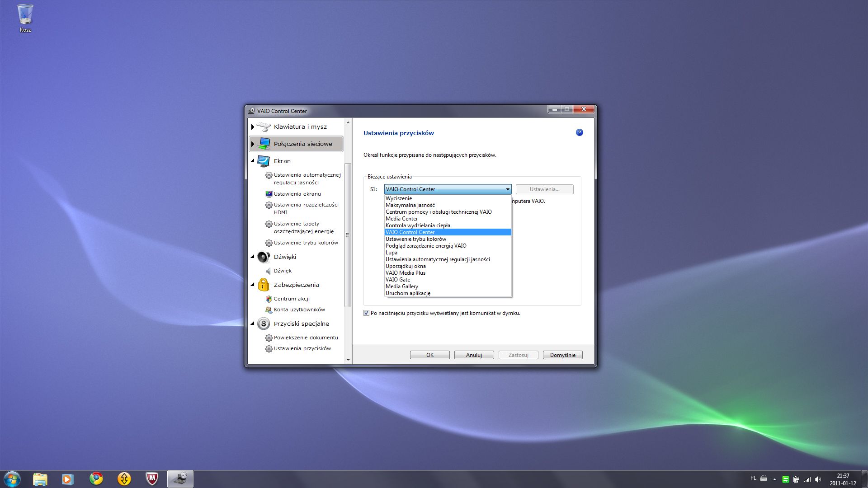868x488 pixels.
Task: Click the sidebar vertical scrollbar thumb
Action: click(x=348, y=235)
